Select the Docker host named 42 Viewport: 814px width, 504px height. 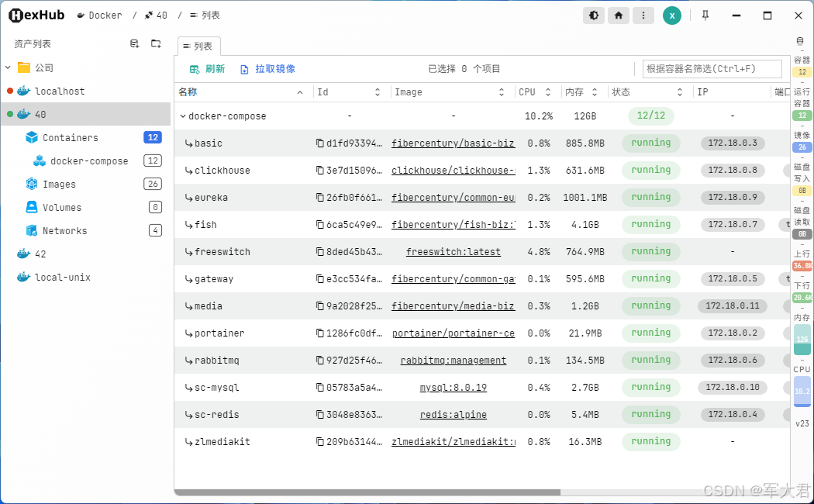[40, 254]
